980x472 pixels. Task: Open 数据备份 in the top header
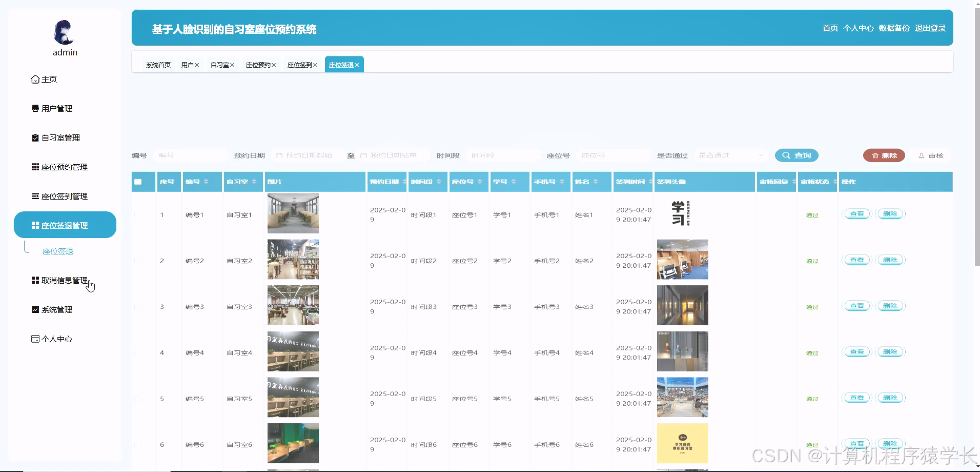(894, 28)
